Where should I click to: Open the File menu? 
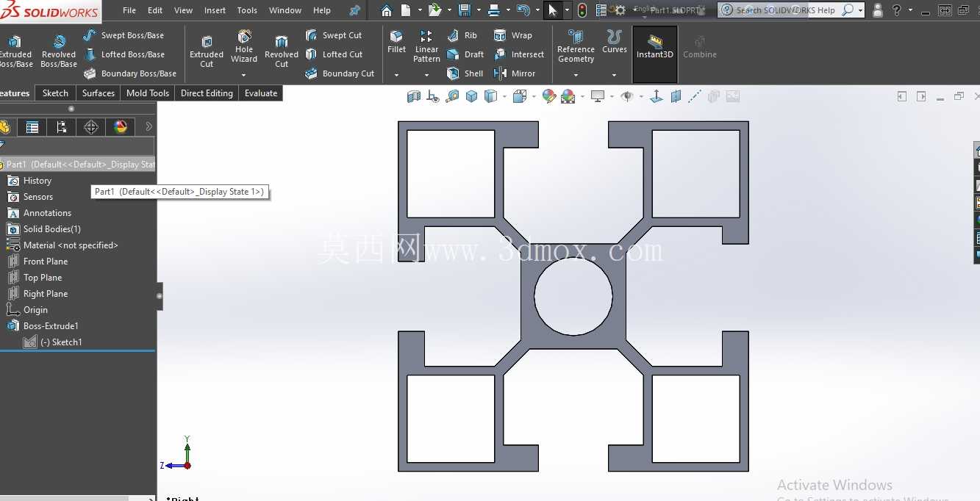[x=129, y=10]
